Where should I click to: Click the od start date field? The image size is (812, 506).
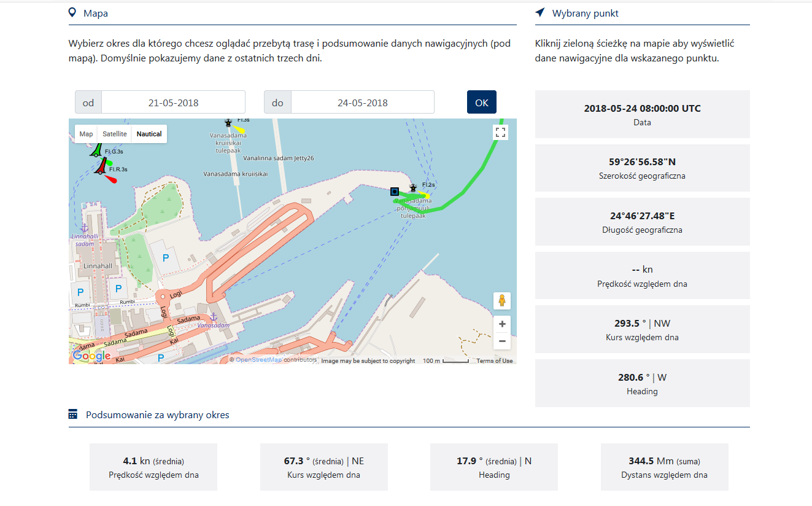click(x=174, y=102)
